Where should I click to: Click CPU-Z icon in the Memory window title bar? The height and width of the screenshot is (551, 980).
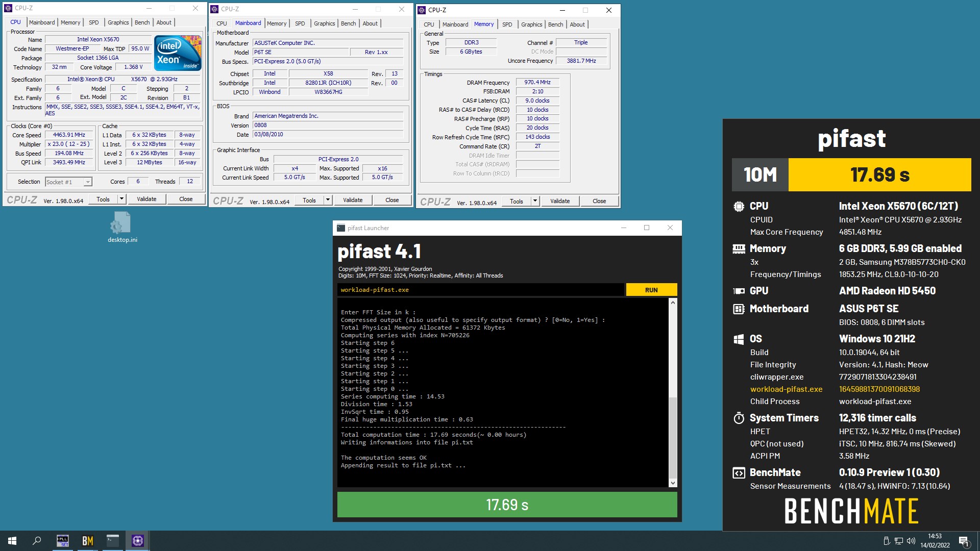[422, 10]
